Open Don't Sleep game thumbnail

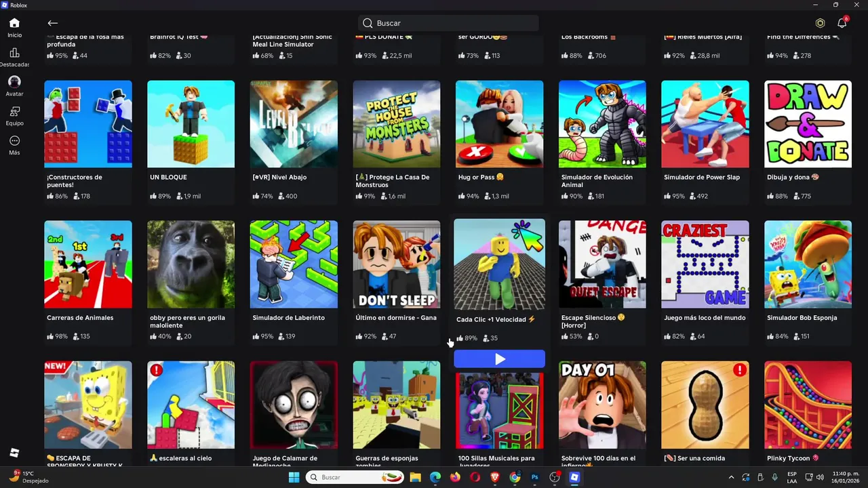click(397, 264)
